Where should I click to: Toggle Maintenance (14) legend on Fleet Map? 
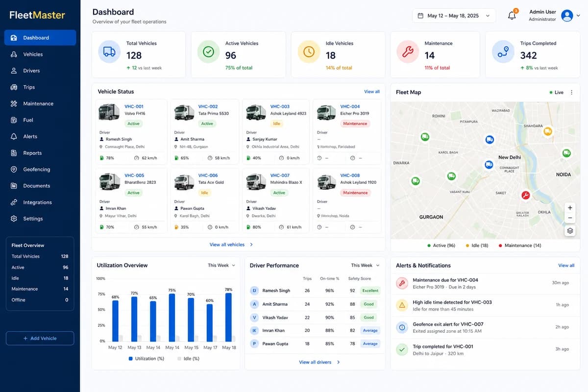[x=520, y=245]
